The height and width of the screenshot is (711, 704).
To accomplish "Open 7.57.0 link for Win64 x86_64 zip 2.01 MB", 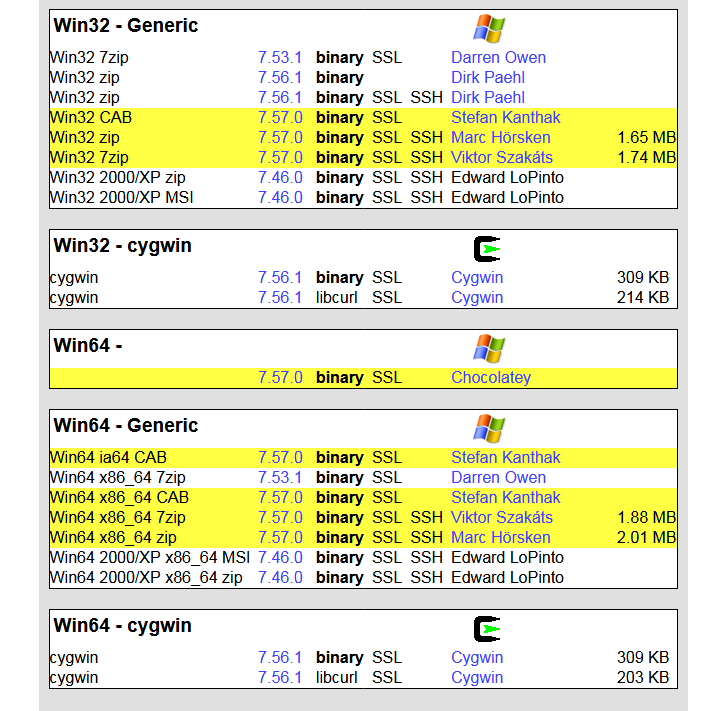I will 280,537.
